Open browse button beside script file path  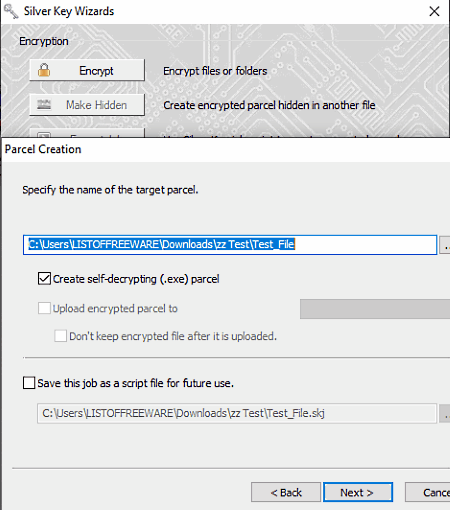click(x=445, y=414)
